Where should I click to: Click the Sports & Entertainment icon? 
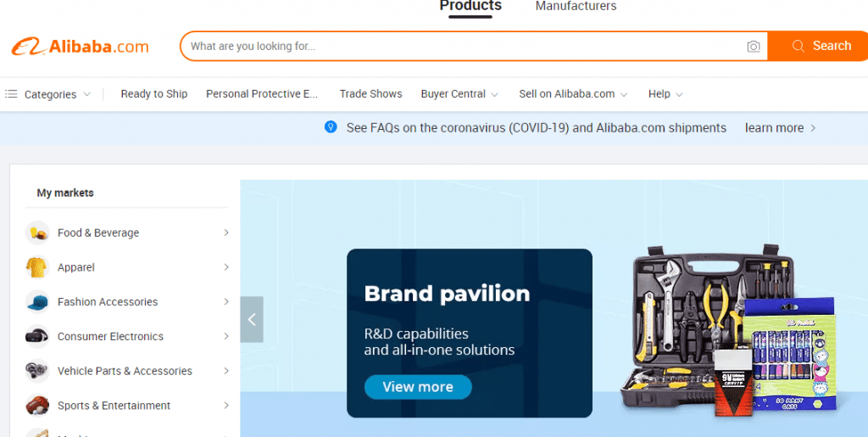pyautogui.click(x=37, y=406)
